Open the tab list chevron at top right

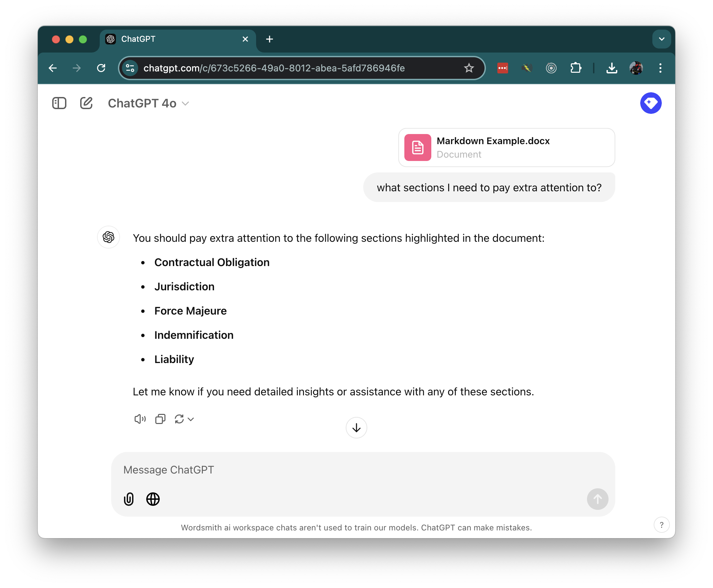coord(661,39)
